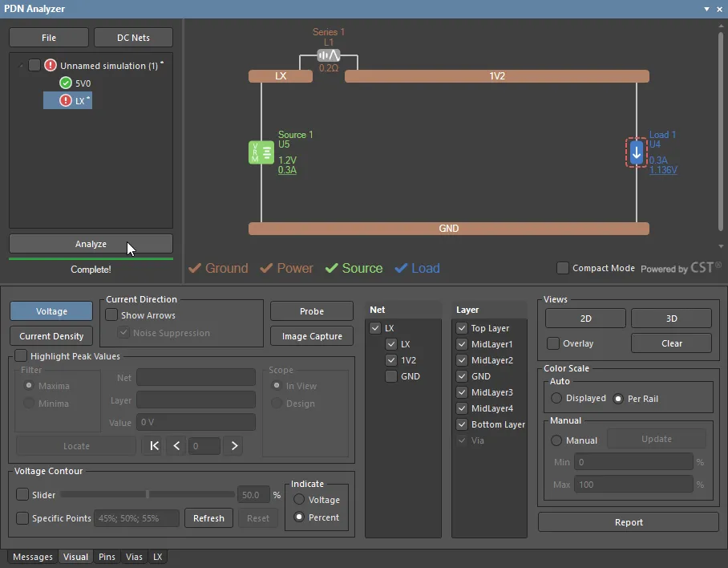Click the Report button

(x=629, y=522)
